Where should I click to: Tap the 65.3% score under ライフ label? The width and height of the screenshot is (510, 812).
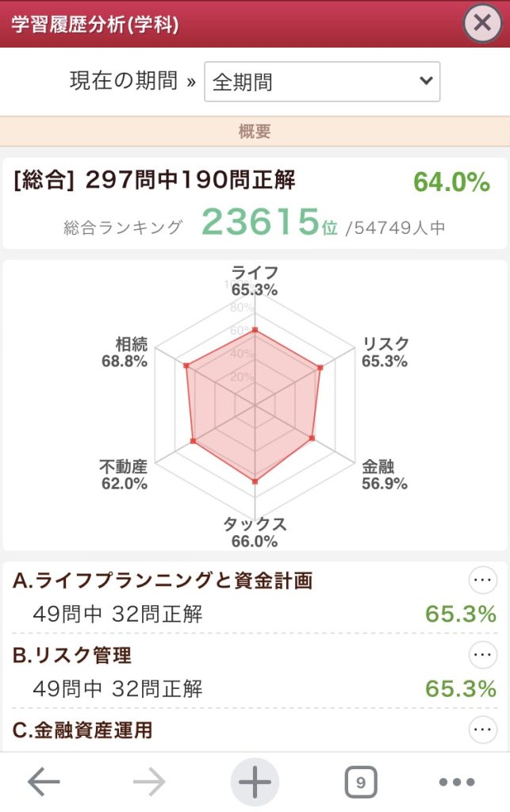[256, 288]
